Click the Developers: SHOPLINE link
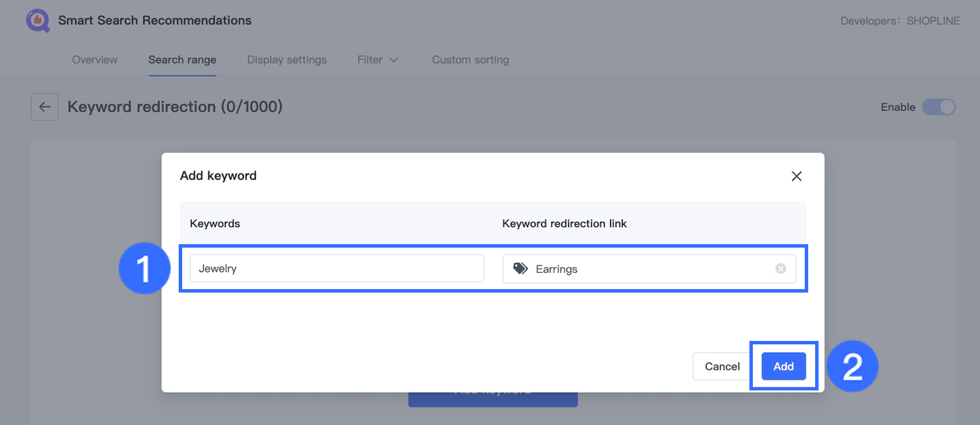Image resolution: width=980 pixels, height=425 pixels. (900, 21)
